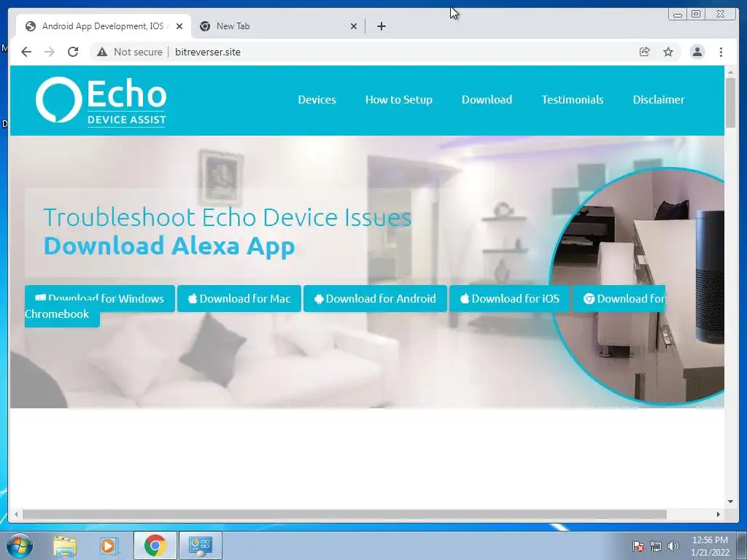747x560 pixels.
Task: Click the Download Alexa App heading
Action: click(x=169, y=247)
